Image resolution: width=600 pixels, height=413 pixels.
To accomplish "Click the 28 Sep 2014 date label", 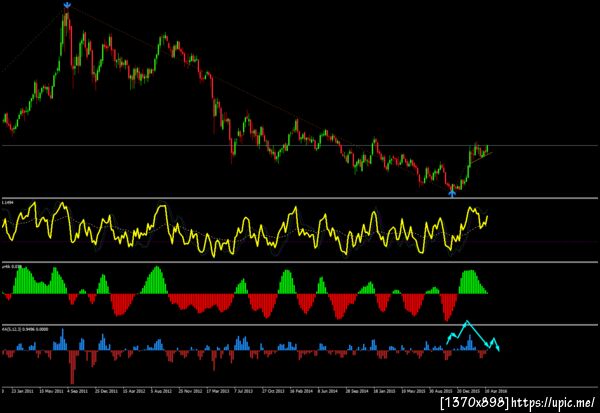I will pyautogui.click(x=357, y=391).
